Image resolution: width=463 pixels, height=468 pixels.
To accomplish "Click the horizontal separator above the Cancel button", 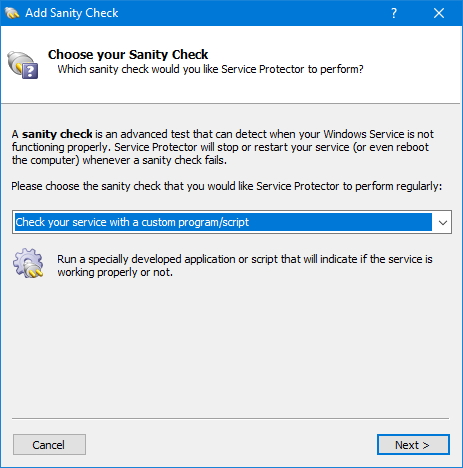I will click(x=230, y=418).
